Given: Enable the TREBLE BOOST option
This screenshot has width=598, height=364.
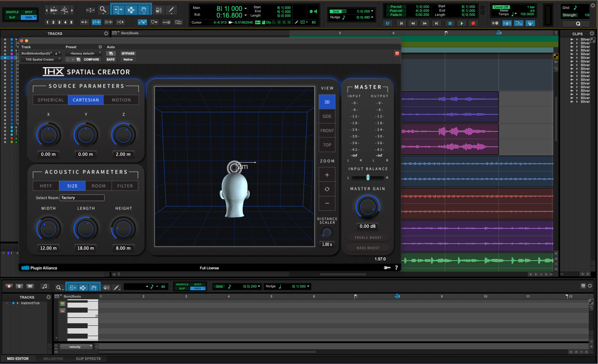Looking at the screenshot, I should pos(368,238).
